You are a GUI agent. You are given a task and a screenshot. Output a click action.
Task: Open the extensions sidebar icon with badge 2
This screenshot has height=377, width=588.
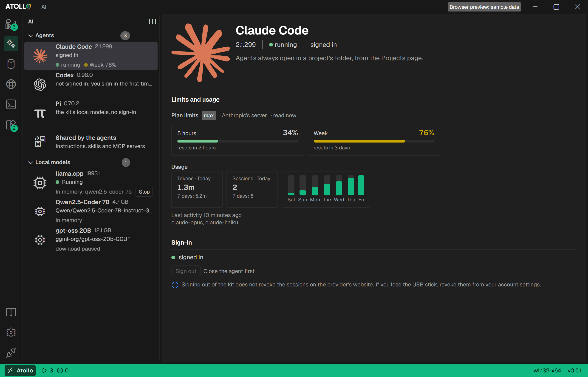click(x=11, y=125)
